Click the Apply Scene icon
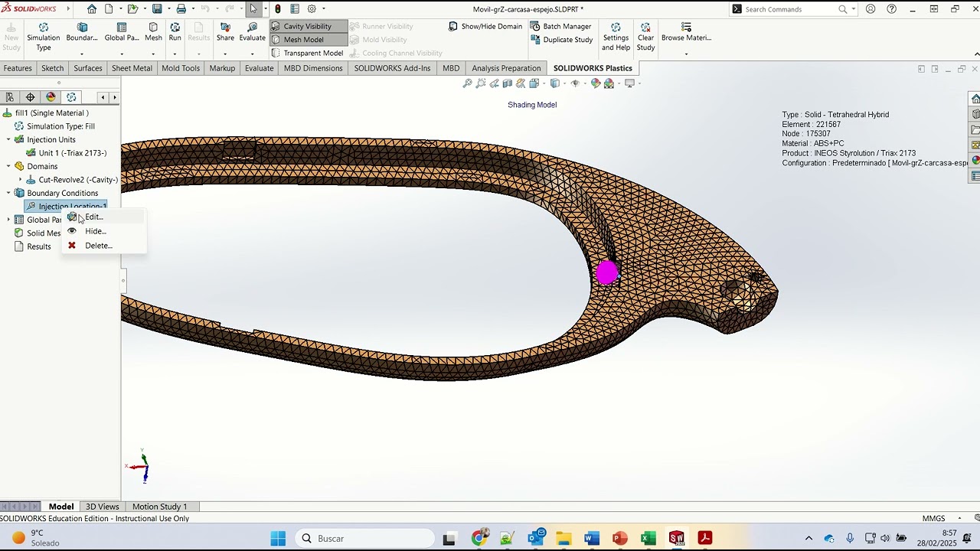Viewport: 980px width, 551px height. coord(609,83)
